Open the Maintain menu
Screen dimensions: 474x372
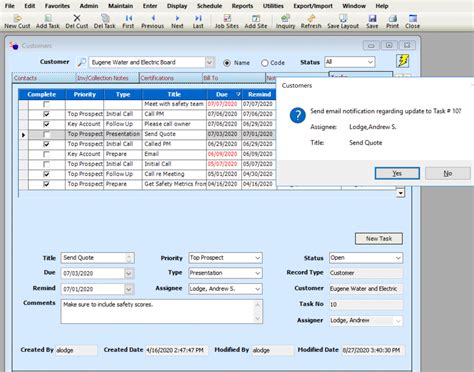pyautogui.click(x=120, y=6)
